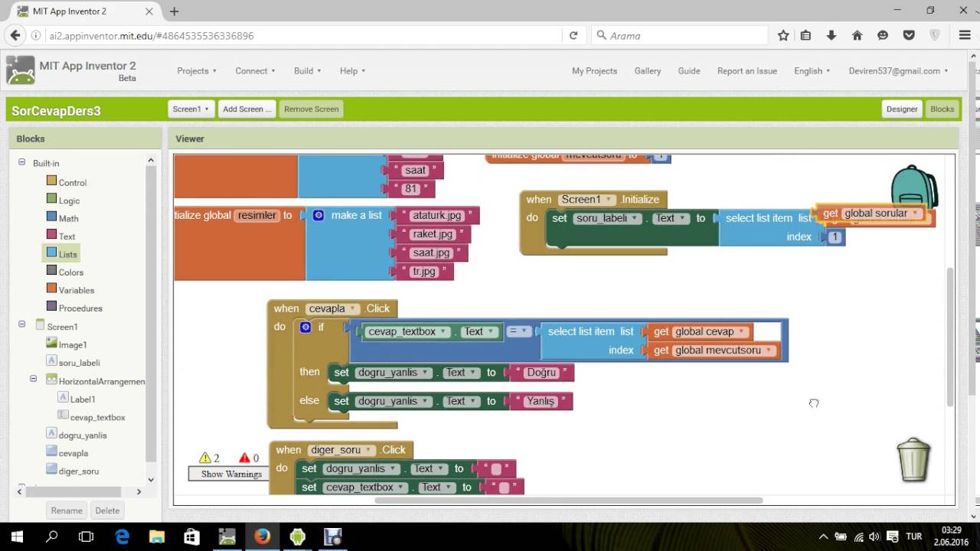Viewport: 980px width, 551px height.
Task: Click the yellow warning triangle icon
Action: click(204, 458)
